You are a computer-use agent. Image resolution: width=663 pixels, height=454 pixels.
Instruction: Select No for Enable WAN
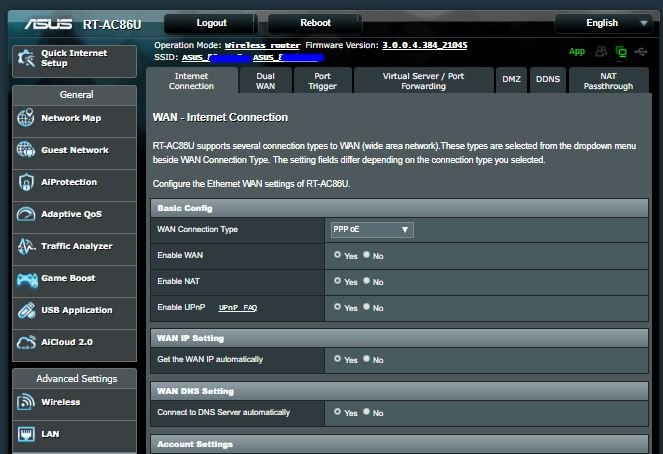366,255
